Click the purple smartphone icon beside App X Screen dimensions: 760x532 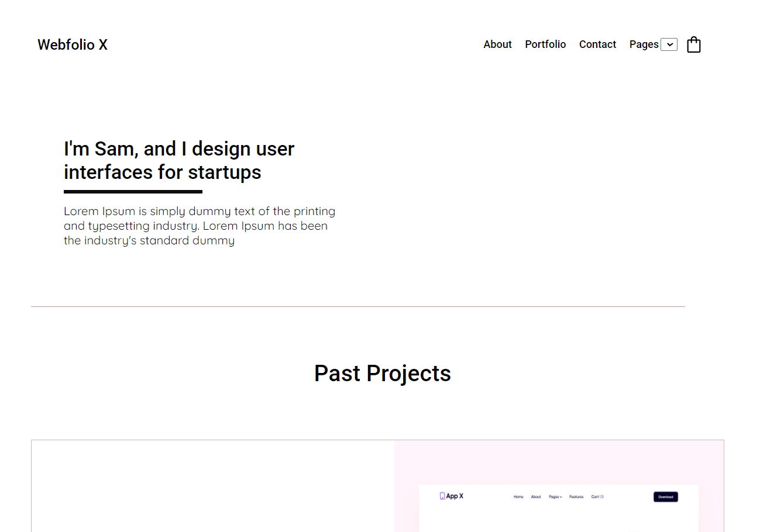pyautogui.click(x=442, y=496)
